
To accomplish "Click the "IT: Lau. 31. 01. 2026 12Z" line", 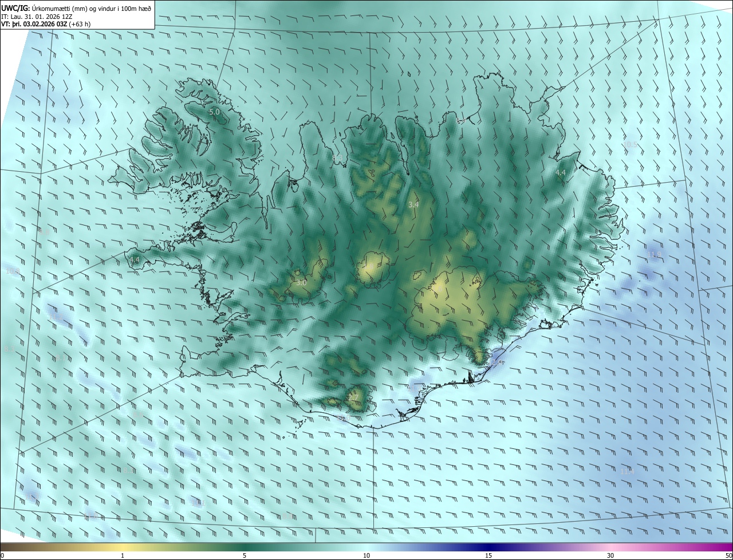I will pos(37,17).
